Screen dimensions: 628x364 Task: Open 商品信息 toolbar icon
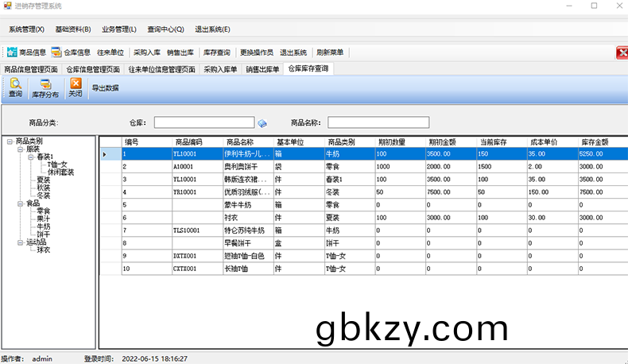coord(12,52)
